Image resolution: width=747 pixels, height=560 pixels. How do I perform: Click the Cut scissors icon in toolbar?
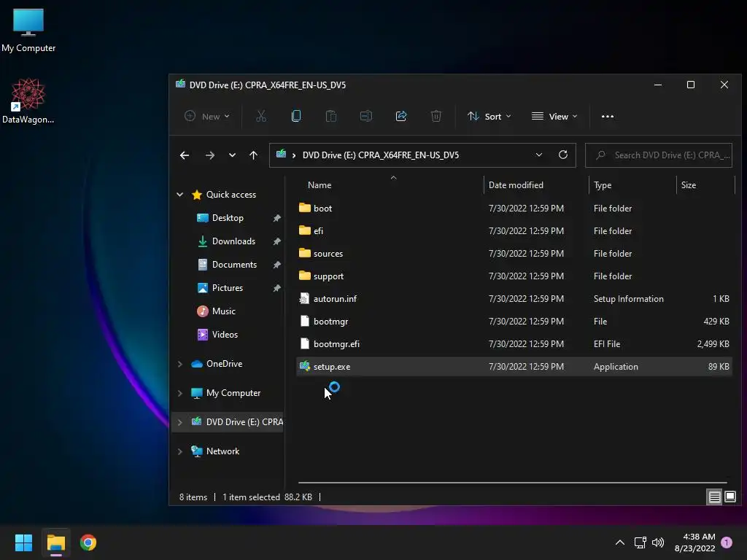[x=261, y=116]
